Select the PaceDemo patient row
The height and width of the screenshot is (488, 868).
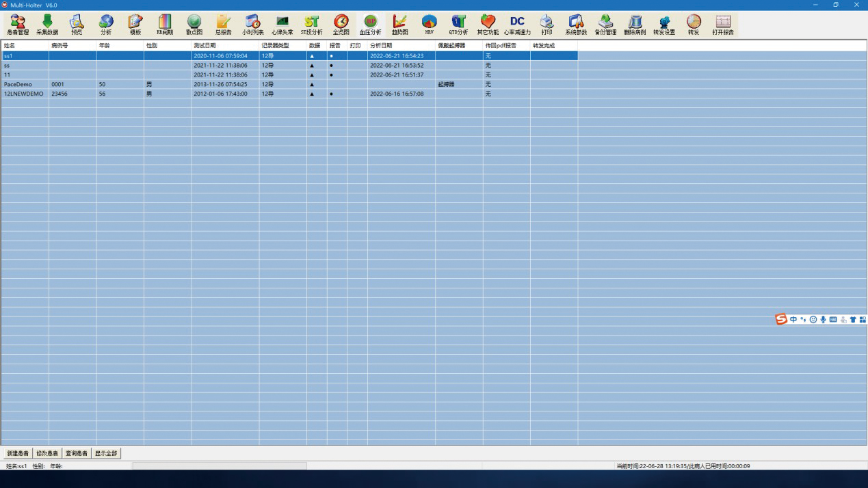click(x=18, y=85)
